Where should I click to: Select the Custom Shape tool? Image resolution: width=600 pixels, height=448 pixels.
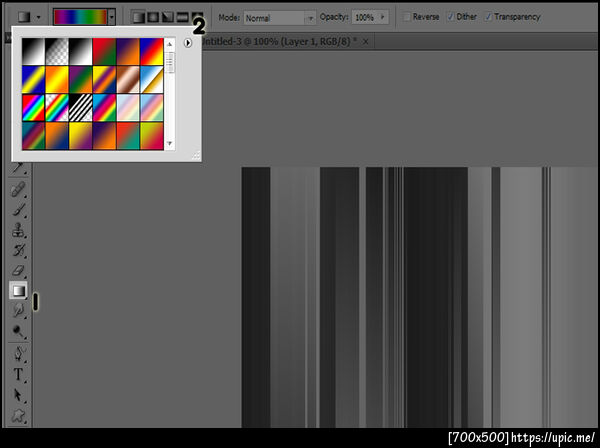point(18,415)
